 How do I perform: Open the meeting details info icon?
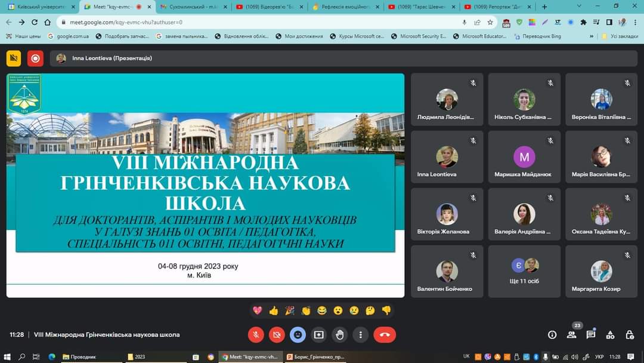pos(552,335)
